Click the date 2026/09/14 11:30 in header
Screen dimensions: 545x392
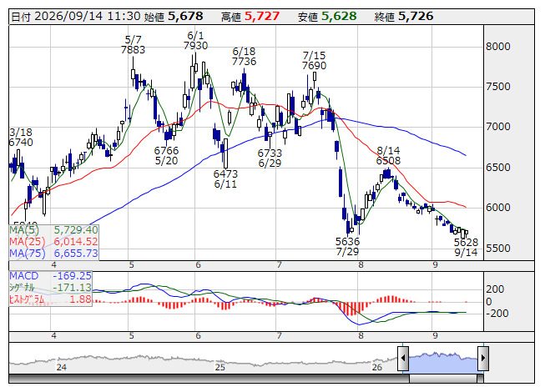(x=88, y=16)
